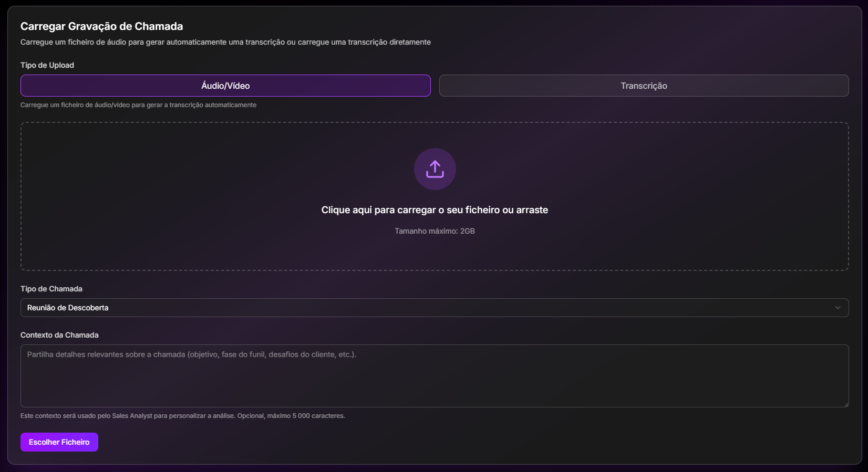Click the helper text below upload type tabs
Screen dimensions: 868x472
tap(138, 105)
